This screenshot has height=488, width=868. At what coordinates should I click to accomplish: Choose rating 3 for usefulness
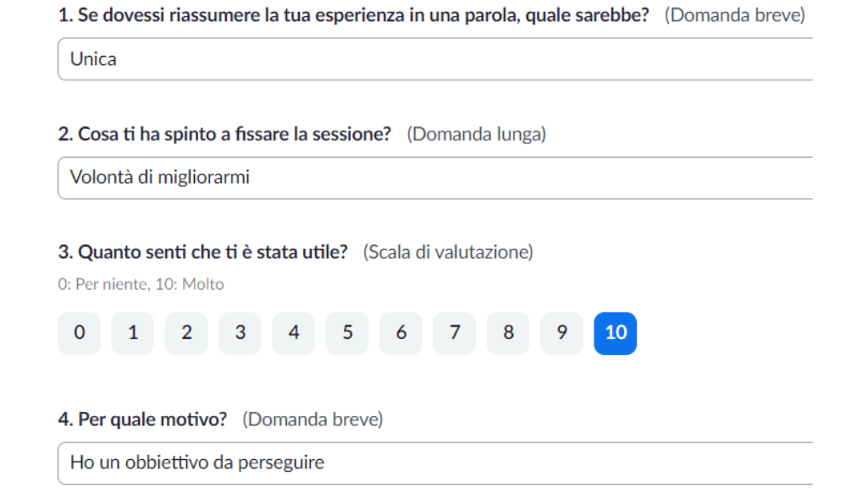pyautogui.click(x=240, y=334)
